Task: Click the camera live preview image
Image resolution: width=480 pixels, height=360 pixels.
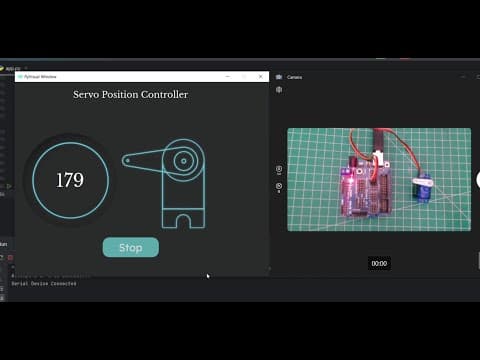Action: pos(379,179)
